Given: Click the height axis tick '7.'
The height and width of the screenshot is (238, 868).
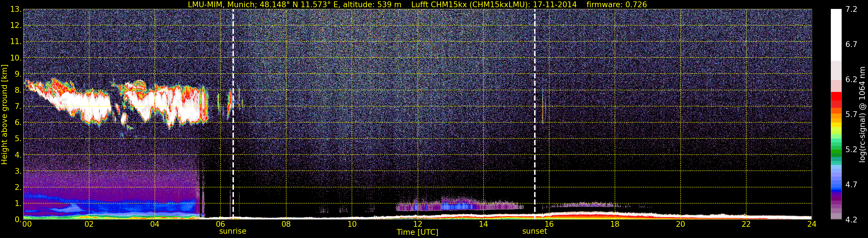Looking at the screenshot, I should tap(18, 107).
